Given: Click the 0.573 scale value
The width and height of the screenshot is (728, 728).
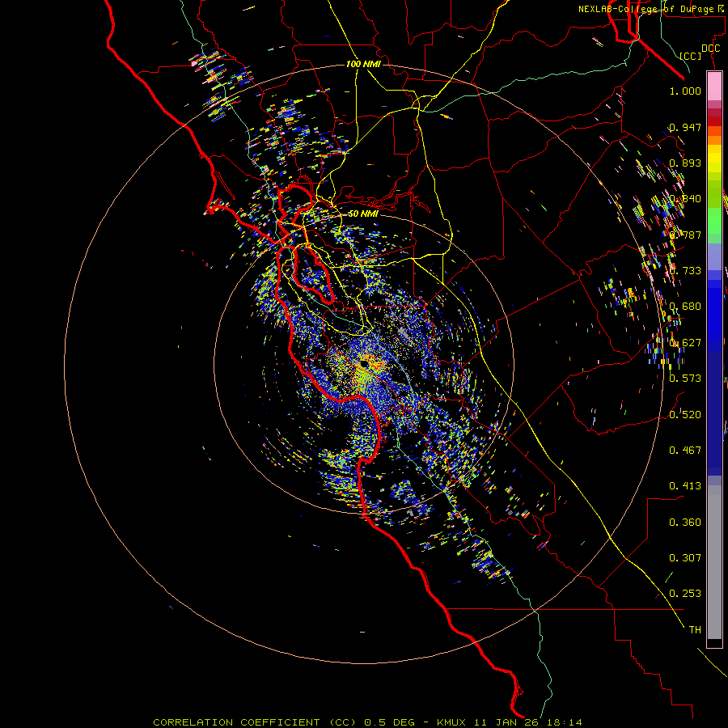Looking at the screenshot, I should tap(685, 379).
